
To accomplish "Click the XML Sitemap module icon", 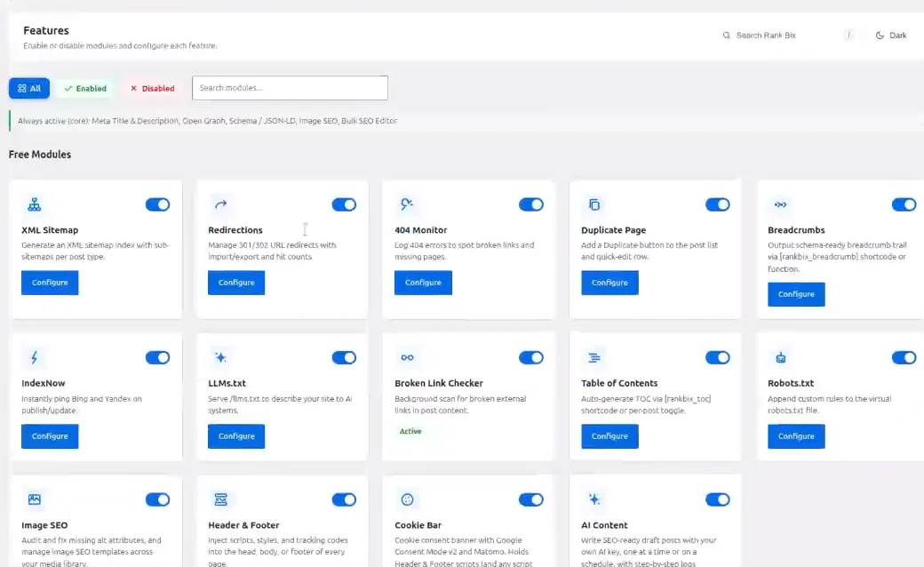I will 34,204.
